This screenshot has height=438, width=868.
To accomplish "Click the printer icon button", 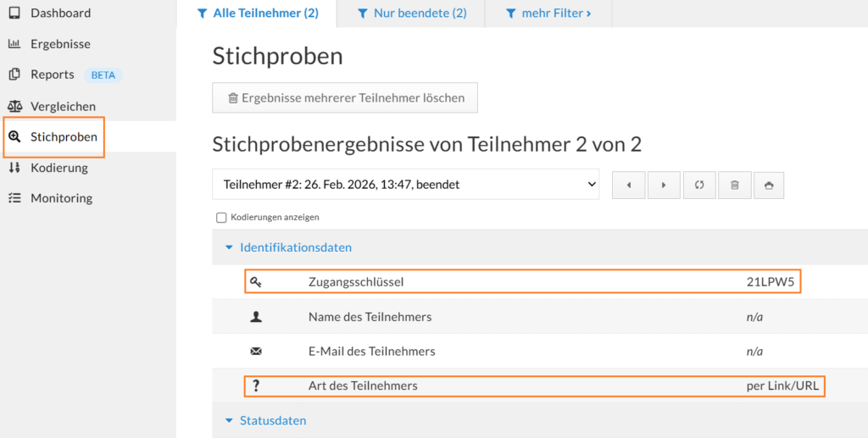I will tap(769, 185).
